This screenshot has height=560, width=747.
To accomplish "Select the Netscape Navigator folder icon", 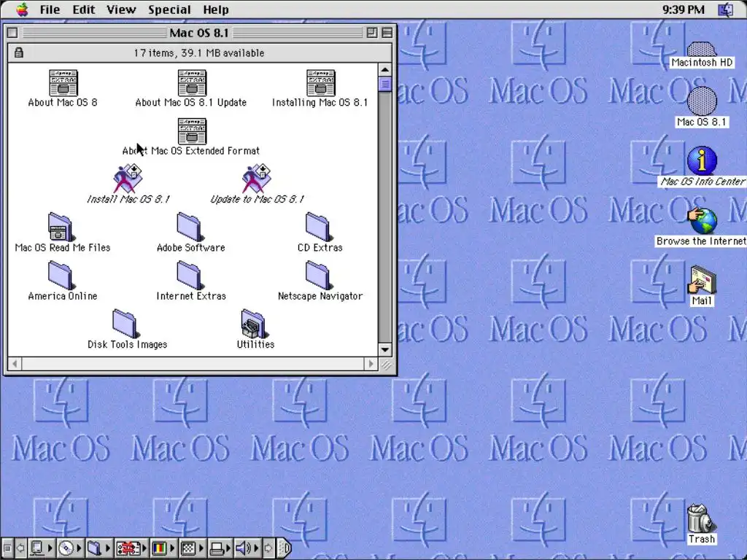I will coord(319,276).
